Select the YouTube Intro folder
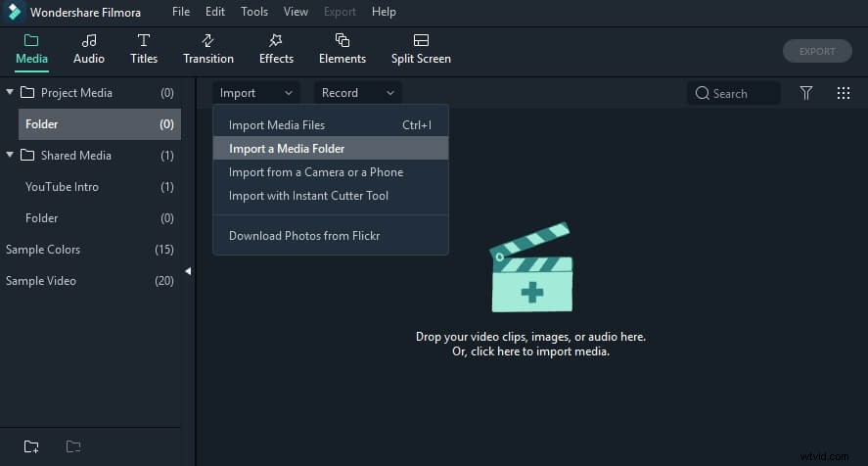868x466 pixels. (100, 187)
